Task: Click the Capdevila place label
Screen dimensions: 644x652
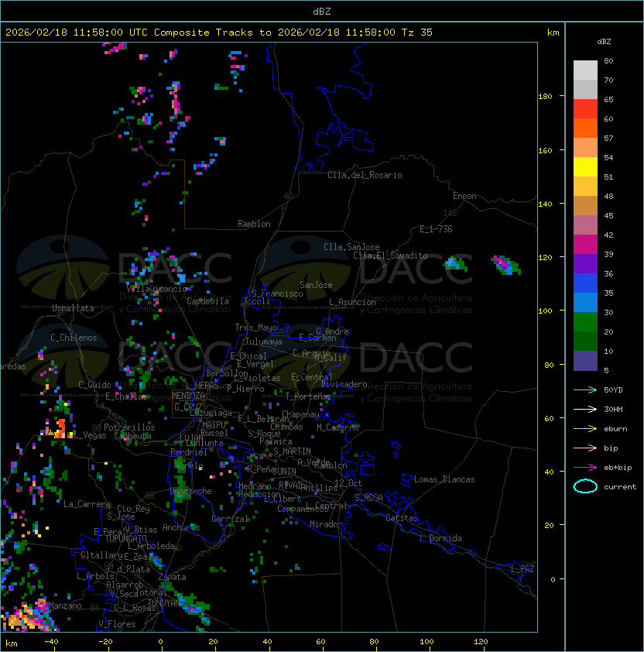Action: coord(207,301)
